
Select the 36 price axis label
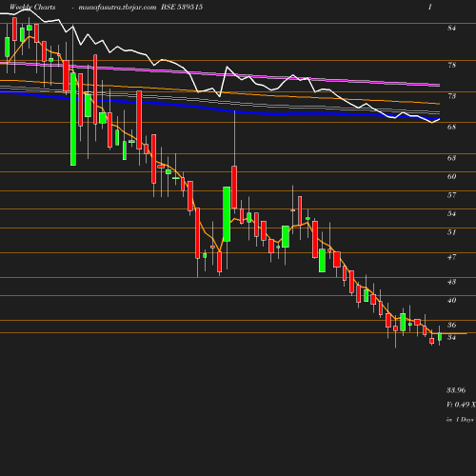[x=451, y=325]
